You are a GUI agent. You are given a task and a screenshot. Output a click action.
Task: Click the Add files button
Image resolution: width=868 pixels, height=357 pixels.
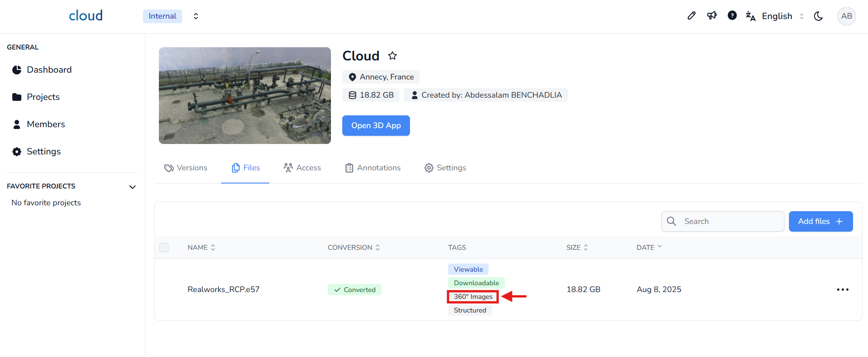820,222
